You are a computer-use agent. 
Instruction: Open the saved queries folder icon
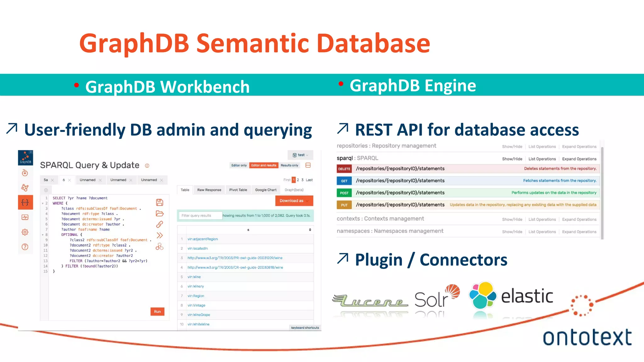click(159, 214)
